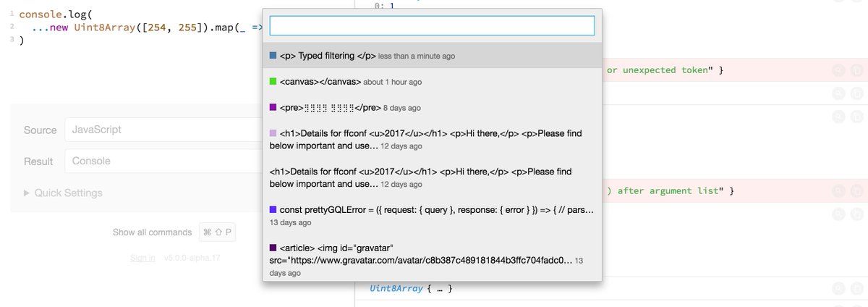Open the second ffconf entry without a swatch
Image resolution: width=868 pixels, height=307 pixels.
point(432,178)
